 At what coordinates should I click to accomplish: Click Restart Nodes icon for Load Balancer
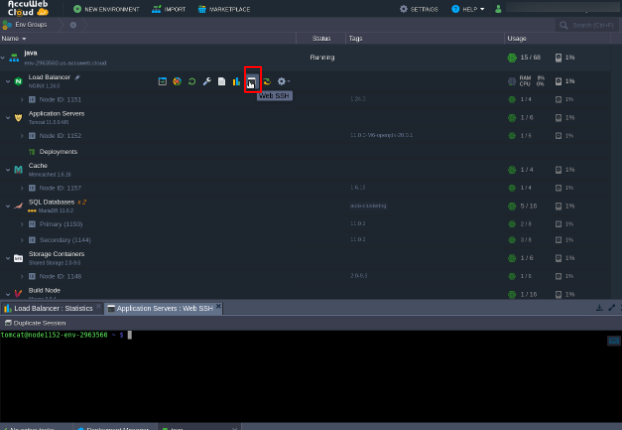[191, 81]
